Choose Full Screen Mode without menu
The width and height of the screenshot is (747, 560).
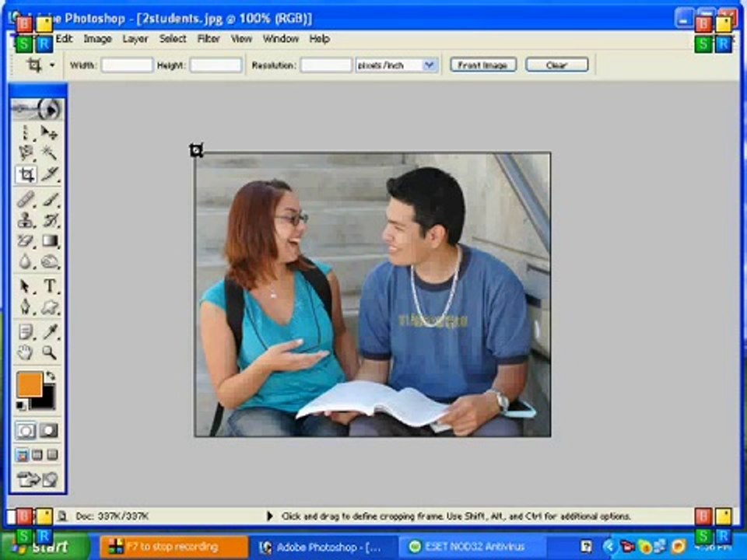[52, 455]
